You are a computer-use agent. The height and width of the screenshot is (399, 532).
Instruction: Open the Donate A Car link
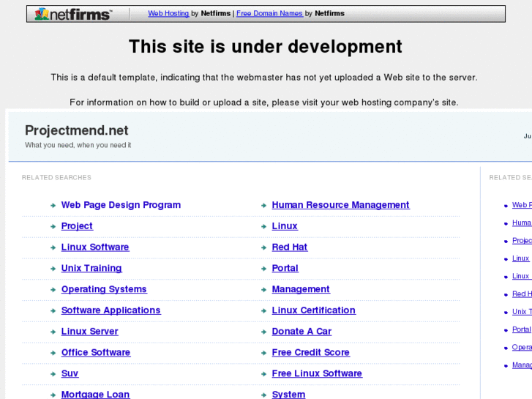click(301, 331)
